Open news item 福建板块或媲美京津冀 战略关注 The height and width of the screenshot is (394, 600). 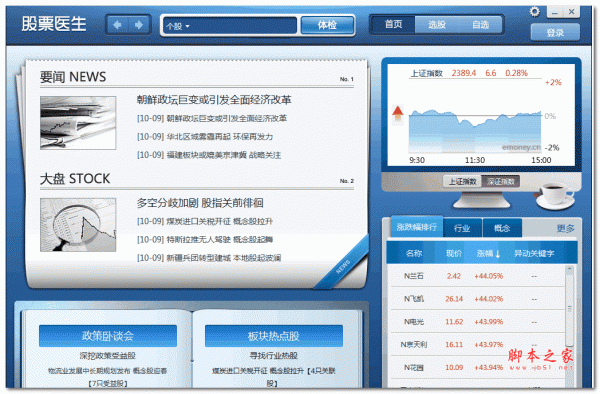(x=209, y=155)
